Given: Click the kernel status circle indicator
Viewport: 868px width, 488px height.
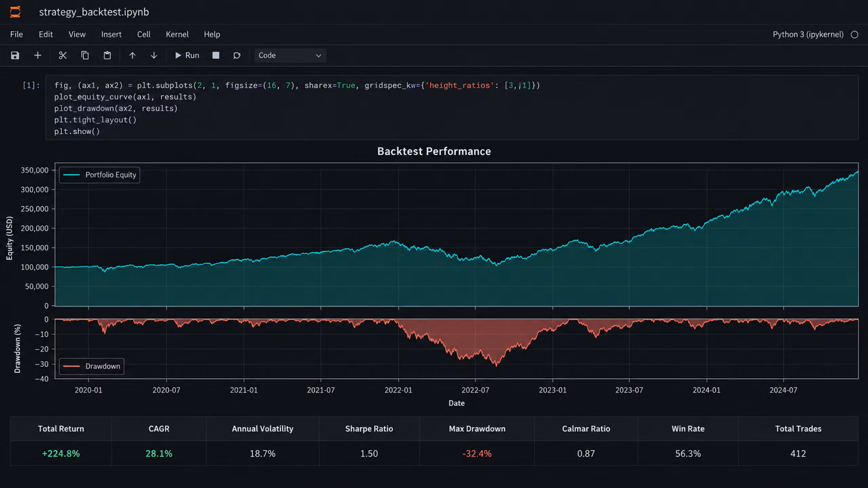Looking at the screenshot, I should coord(854,35).
